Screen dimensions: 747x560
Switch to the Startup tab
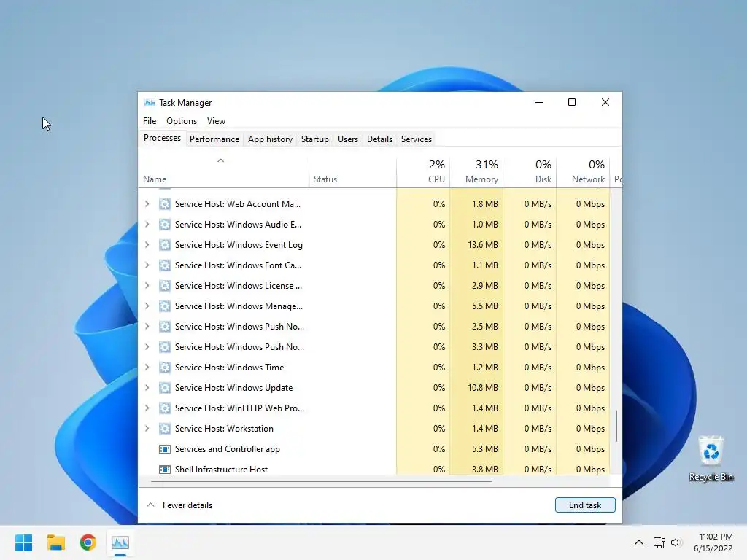click(315, 139)
